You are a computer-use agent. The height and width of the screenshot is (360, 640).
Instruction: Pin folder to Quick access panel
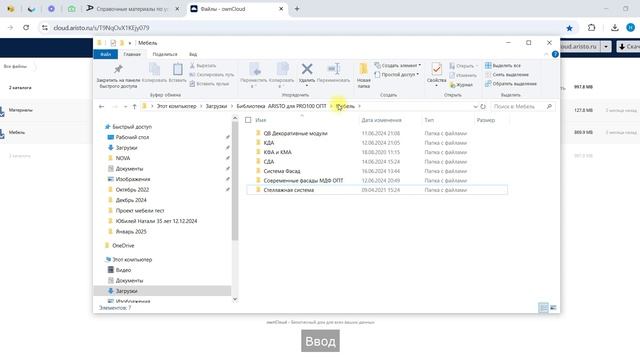click(x=118, y=76)
